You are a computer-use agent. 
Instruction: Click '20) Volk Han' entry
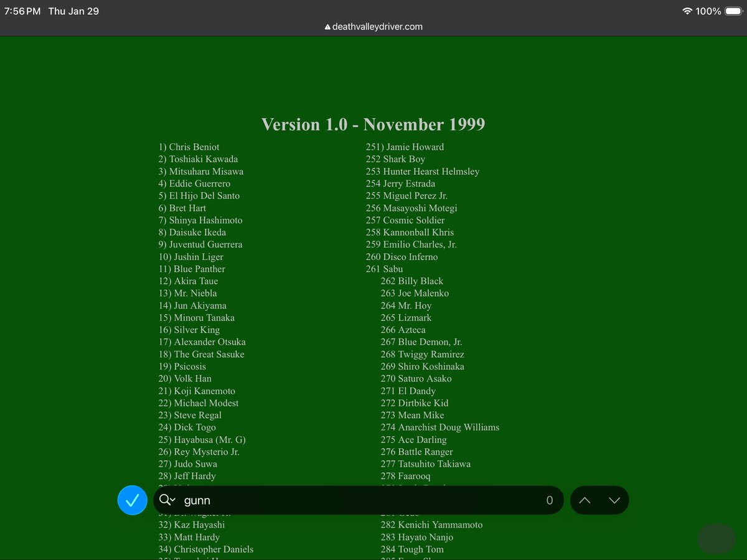pos(185,378)
